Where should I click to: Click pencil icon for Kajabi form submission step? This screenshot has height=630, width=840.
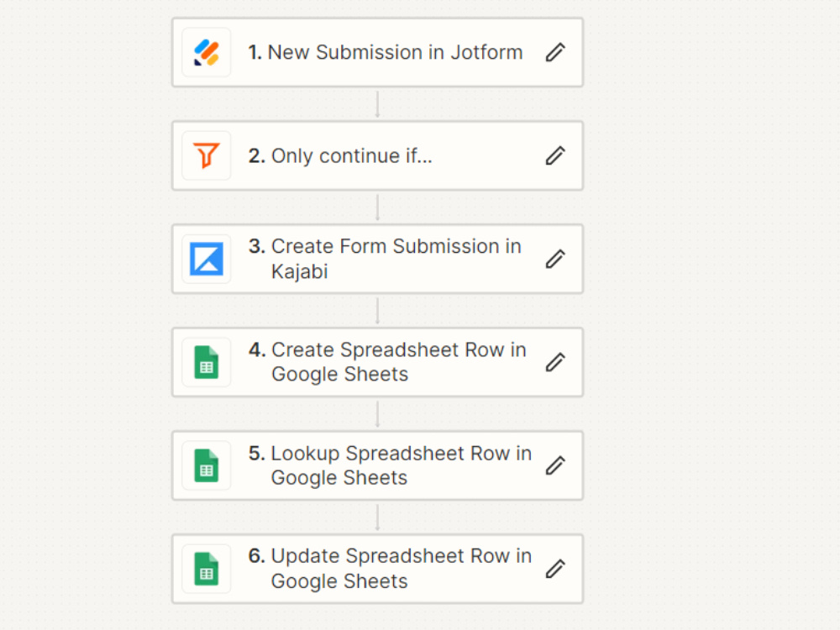point(555,260)
